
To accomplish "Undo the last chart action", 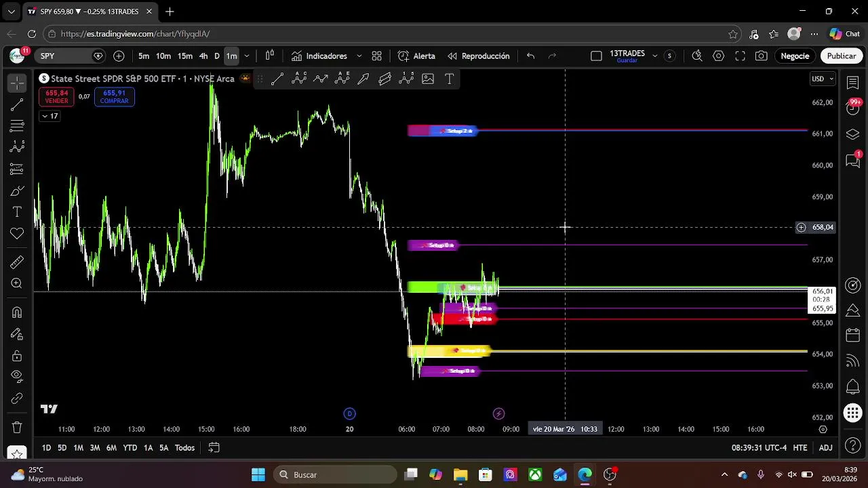I will [x=530, y=56].
